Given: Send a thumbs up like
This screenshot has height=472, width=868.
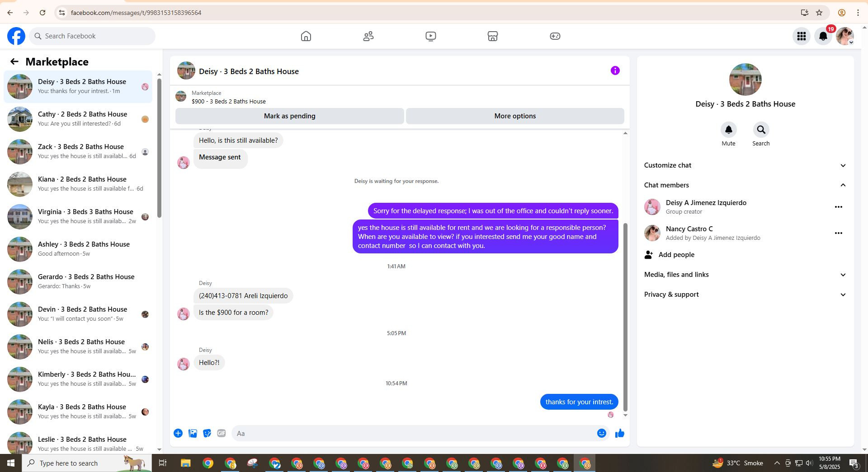Looking at the screenshot, I should point(619,434).
